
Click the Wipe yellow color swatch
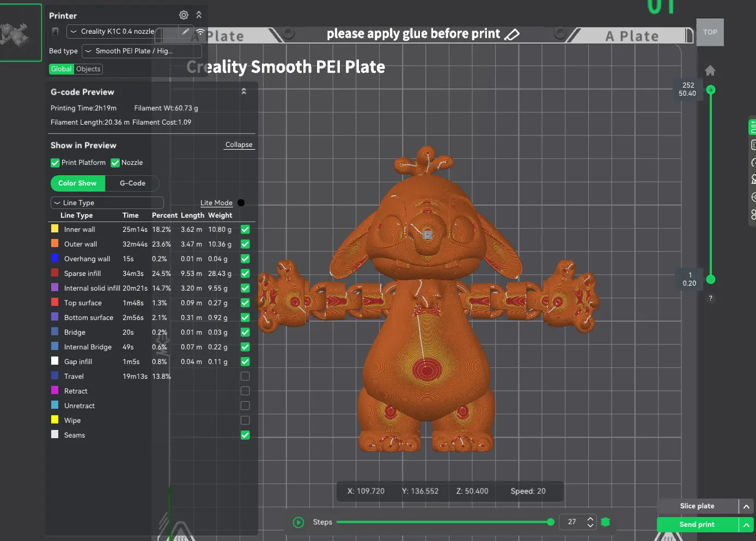tap(54, 420)
